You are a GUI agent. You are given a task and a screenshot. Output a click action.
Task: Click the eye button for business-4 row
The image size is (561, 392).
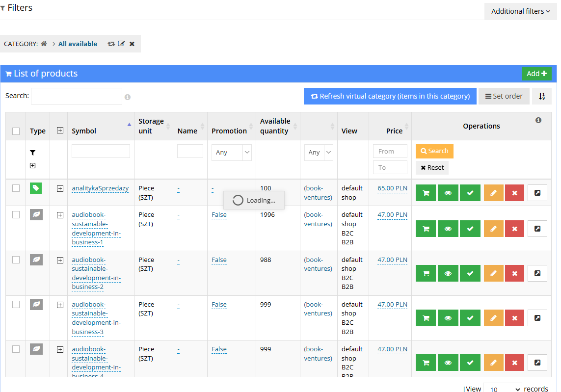pos(448,363)
